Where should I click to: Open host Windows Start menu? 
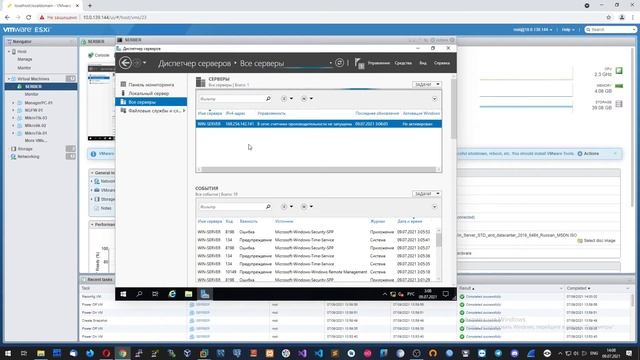click(x=8, y=353)
